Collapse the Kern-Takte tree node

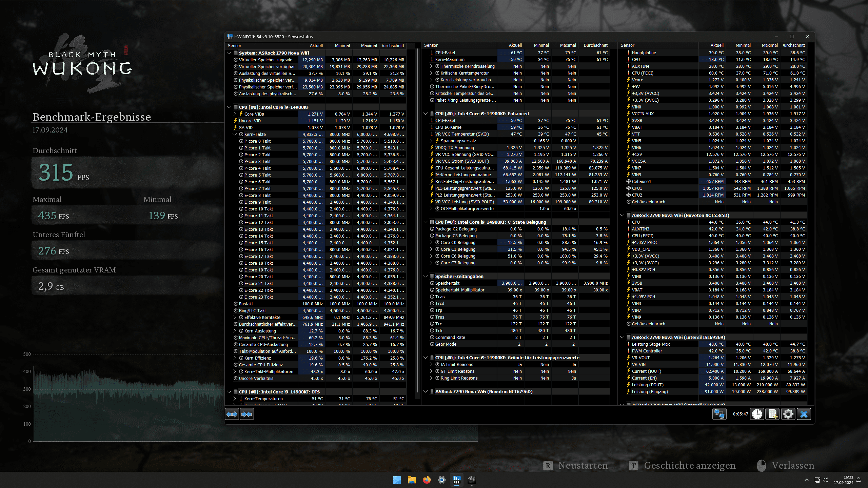[x=235, y=134]
